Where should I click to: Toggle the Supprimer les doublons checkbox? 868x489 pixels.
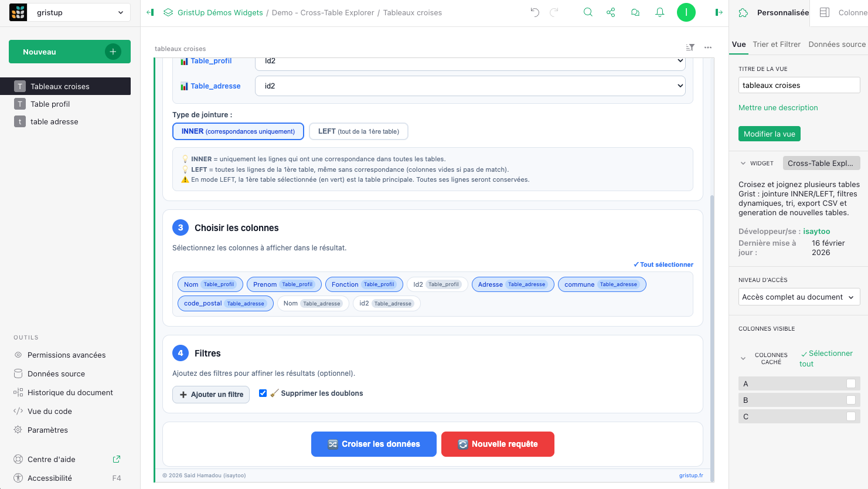(263, 393)
